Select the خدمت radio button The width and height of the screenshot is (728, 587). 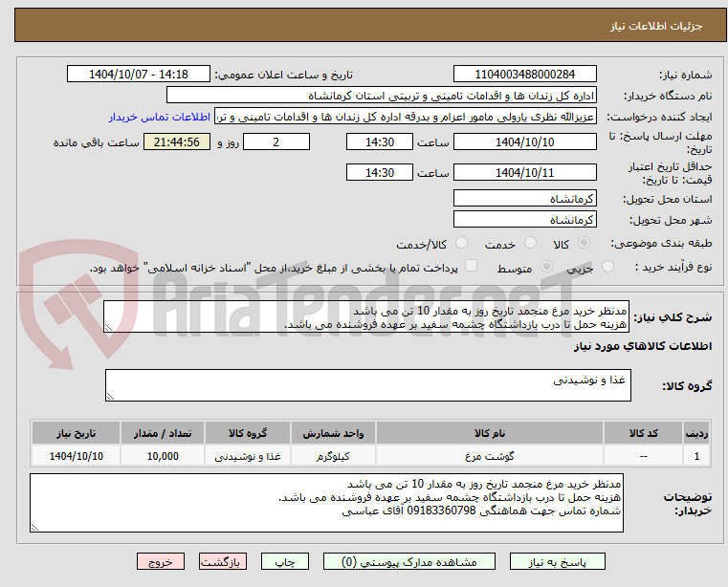tap(530, 243)
